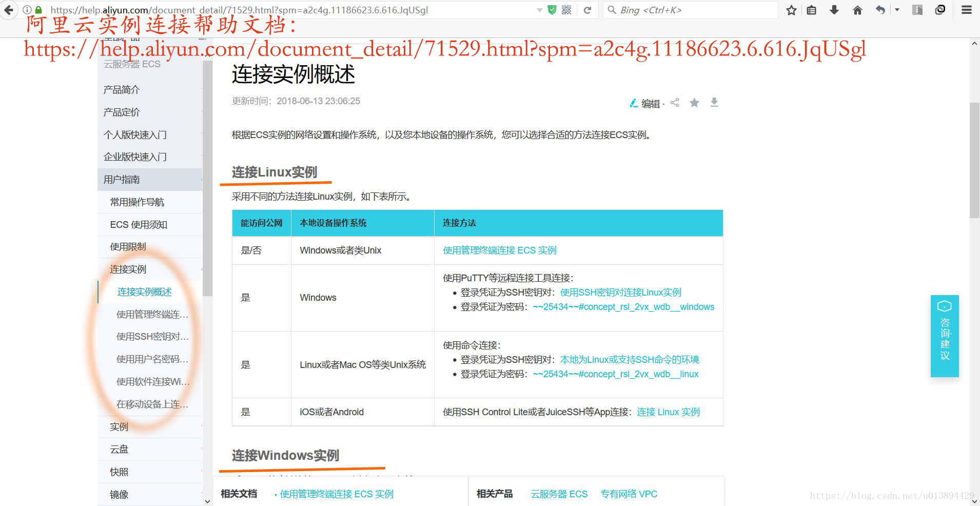The width and height of the screenshot is (980, 506).
Task: Open the concept_rsl_2vx_wdb__linux link
Action: 615,374
